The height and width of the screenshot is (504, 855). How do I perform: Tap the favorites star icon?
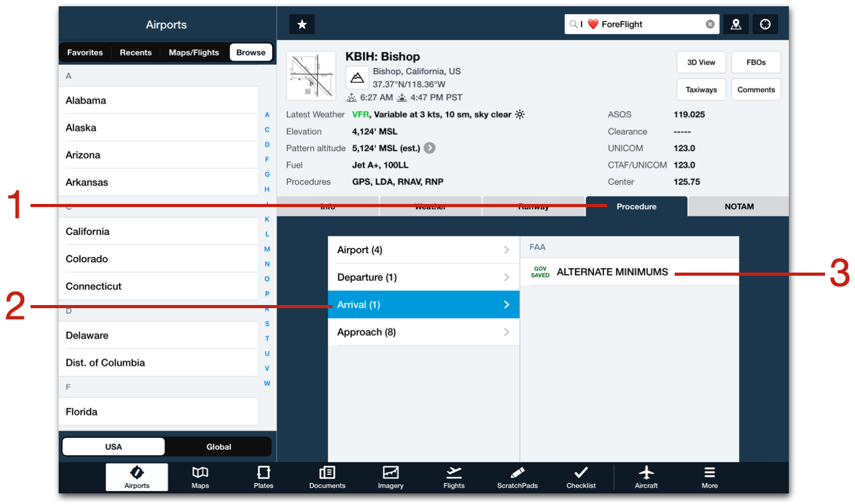301,24
